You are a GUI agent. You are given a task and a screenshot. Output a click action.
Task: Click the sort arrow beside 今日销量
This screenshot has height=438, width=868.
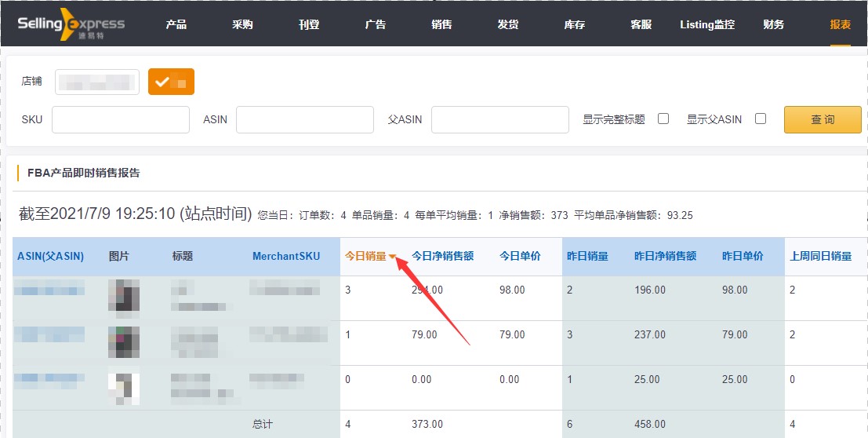tap(393, 257)
